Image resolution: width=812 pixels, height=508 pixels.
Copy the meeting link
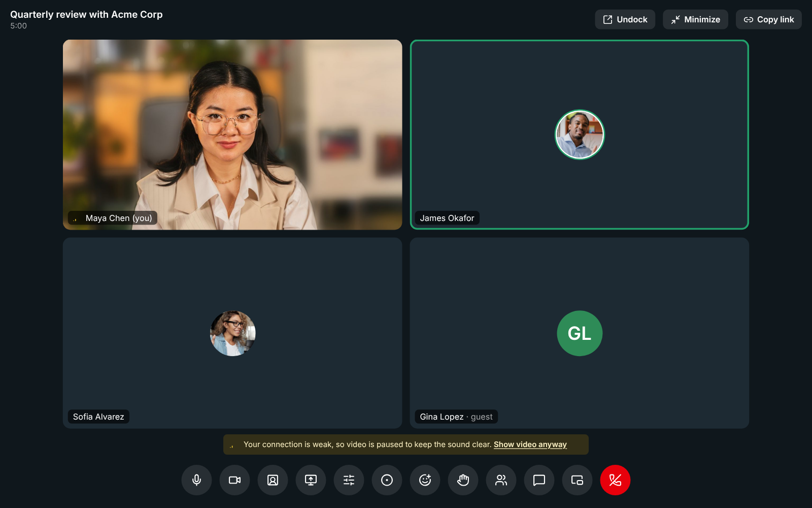769,19
